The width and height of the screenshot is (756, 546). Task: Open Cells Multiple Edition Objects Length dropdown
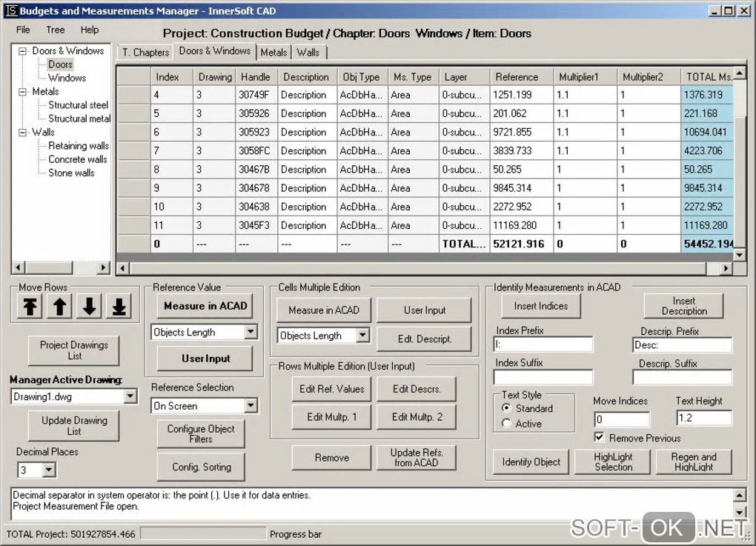pos(363,335)
